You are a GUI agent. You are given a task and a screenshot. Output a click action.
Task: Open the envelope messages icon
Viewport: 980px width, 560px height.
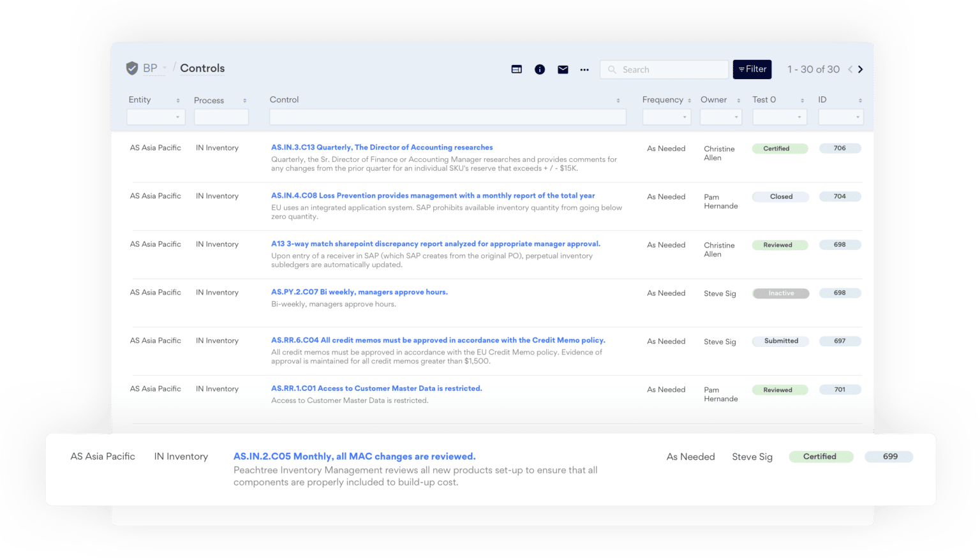tap(563, 69)
